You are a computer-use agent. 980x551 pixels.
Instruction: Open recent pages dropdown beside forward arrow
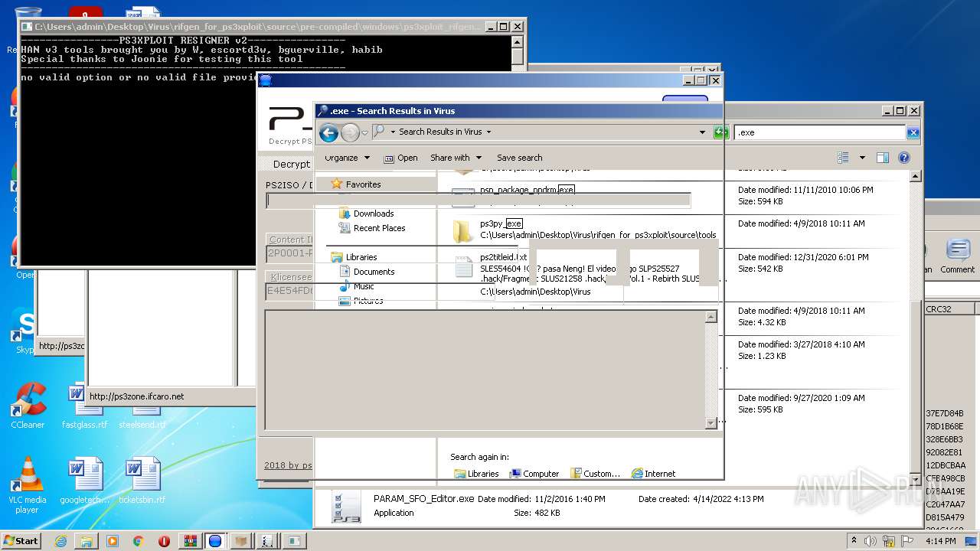[366, 132]
